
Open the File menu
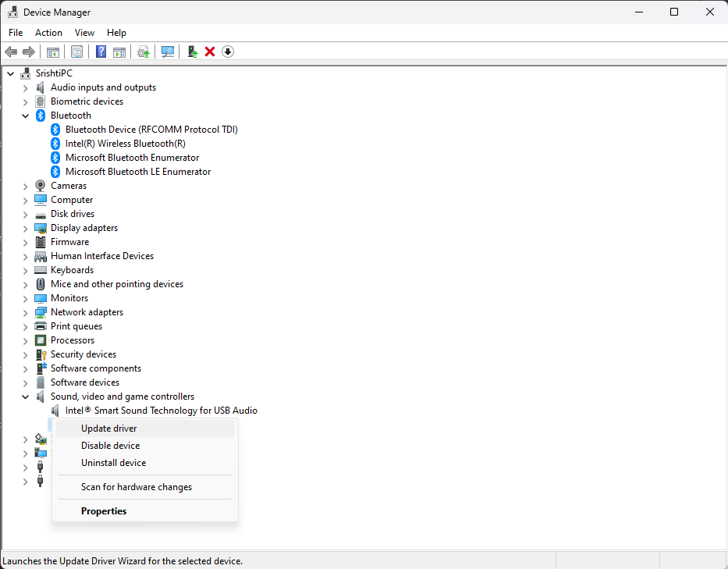16,33
